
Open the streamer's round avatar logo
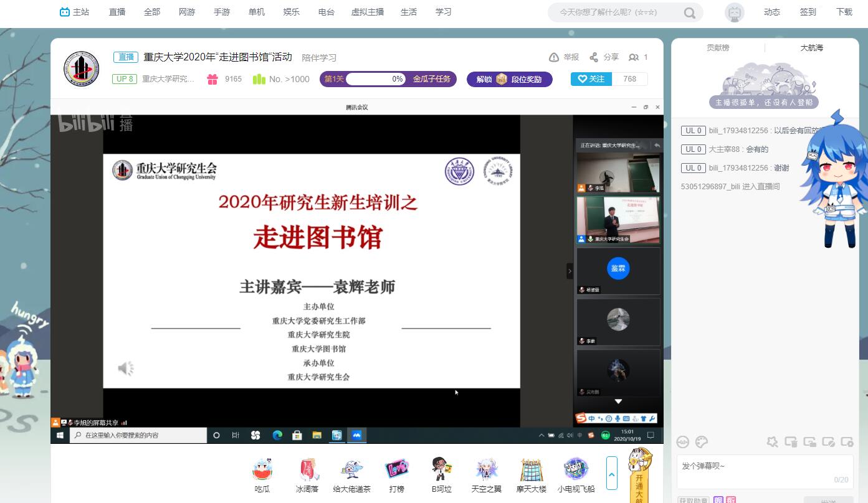click(x=82, y=68)
